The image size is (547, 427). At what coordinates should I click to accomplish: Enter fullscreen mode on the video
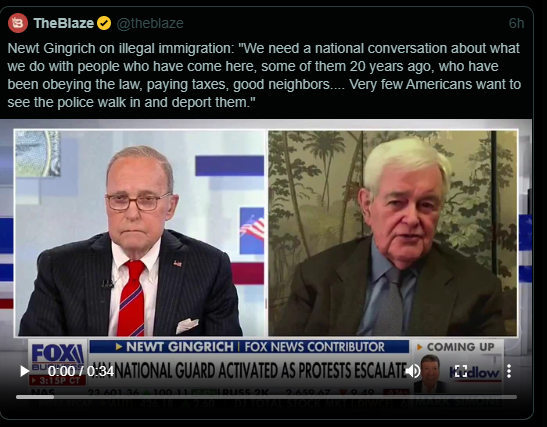[461, 371]
